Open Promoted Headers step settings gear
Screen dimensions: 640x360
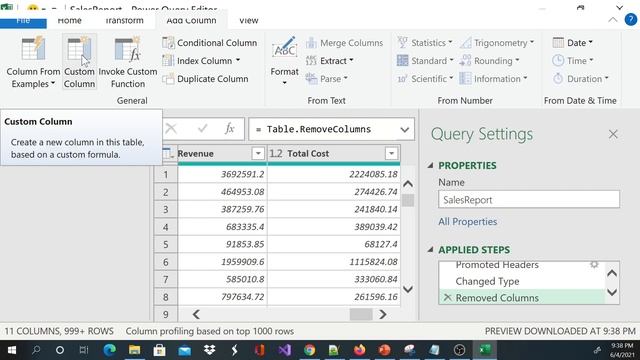(x=594, y=264)
